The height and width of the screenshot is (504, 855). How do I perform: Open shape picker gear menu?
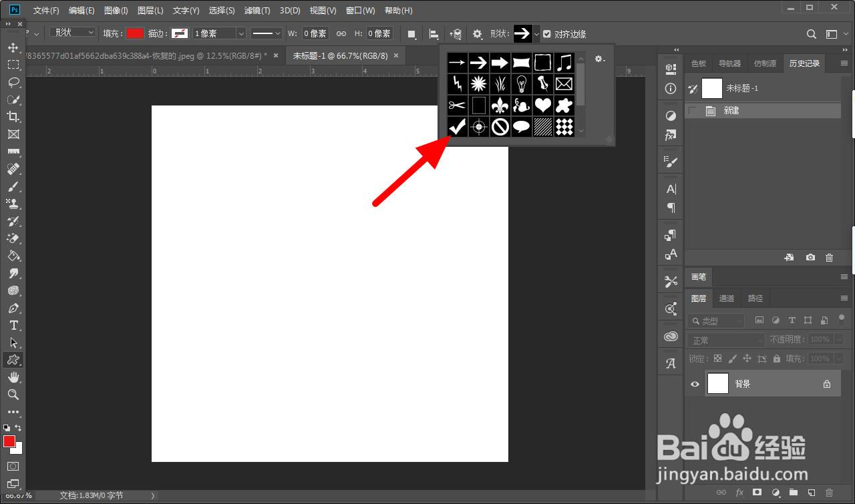(x=599, y=59)
